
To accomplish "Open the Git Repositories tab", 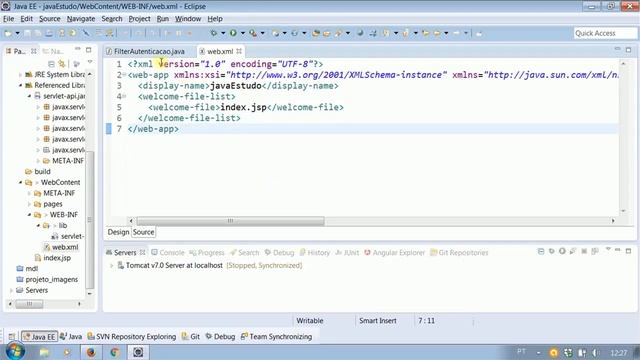I will (x=459, y=253).
